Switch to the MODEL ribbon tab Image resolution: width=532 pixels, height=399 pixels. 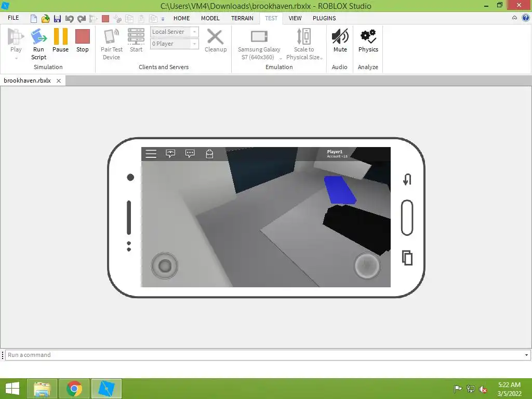[210, 18]
